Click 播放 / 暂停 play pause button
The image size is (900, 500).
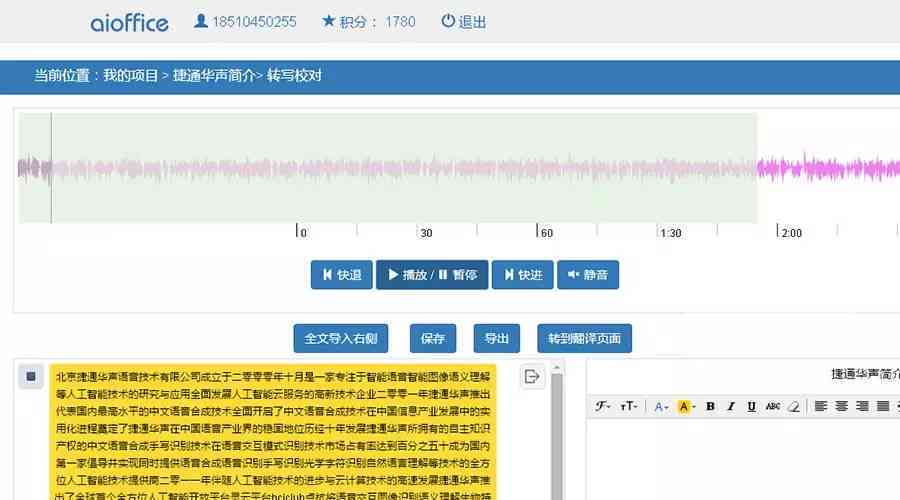click(x=432, y=275)
